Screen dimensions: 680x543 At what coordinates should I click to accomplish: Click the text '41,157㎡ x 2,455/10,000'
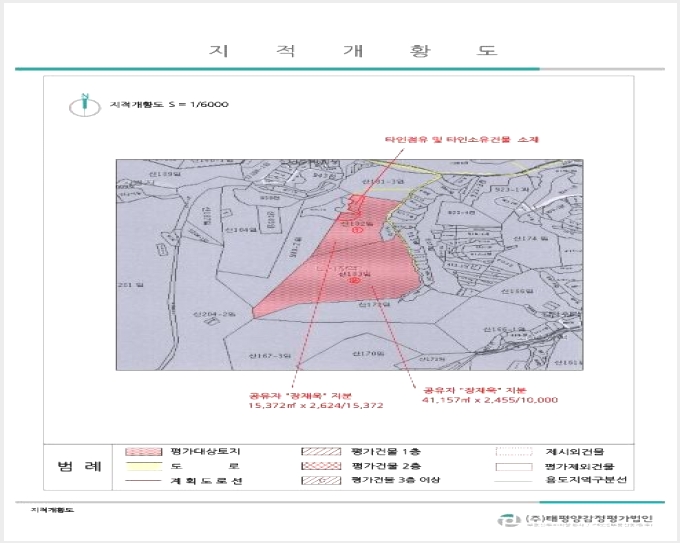pyautogui.click(x=490, y=400)
